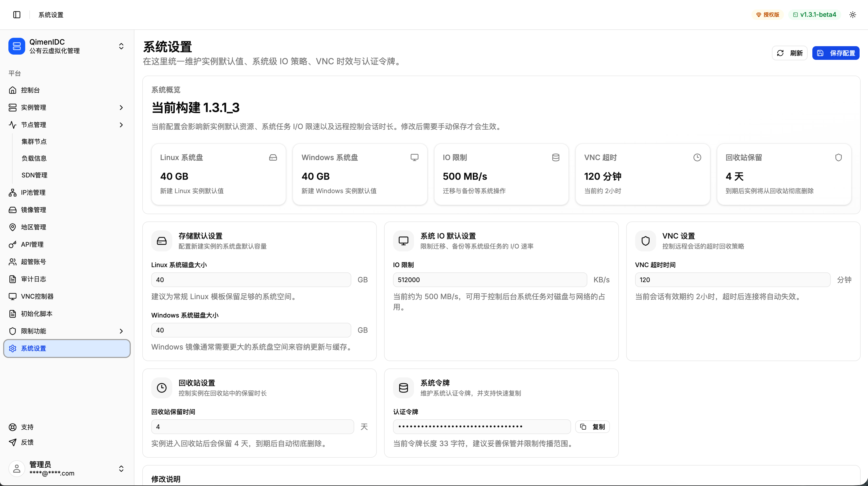Switch theme with the sun icon
Screen dimensions: 868x486
pos(853,14)
